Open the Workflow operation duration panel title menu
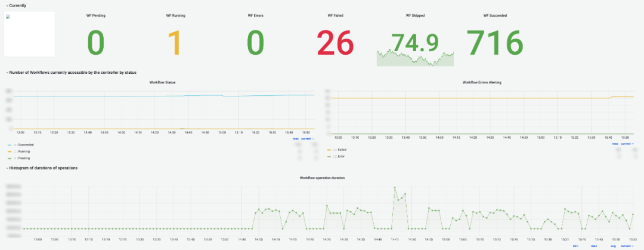The width and height of the screenshot is (644, 250). 322,179
